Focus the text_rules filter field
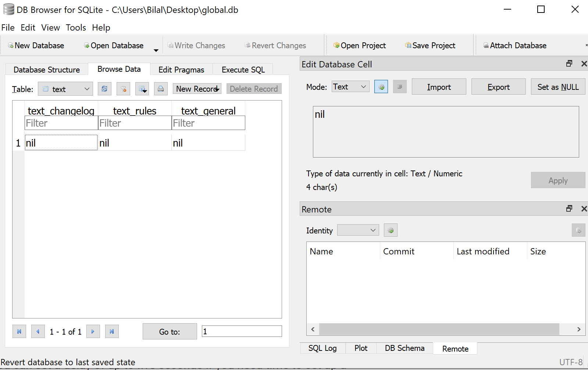Viewport: 588px width, 370px height. tap(135, 123)
